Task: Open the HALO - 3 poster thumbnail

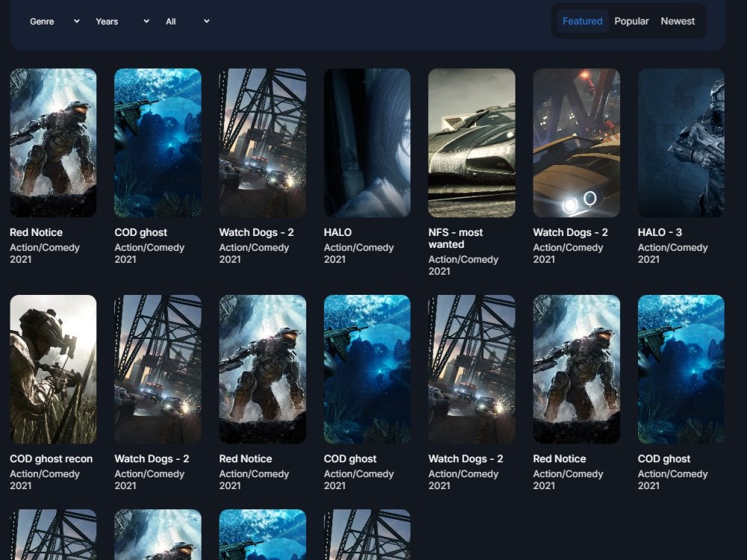Action: (681, 143)
